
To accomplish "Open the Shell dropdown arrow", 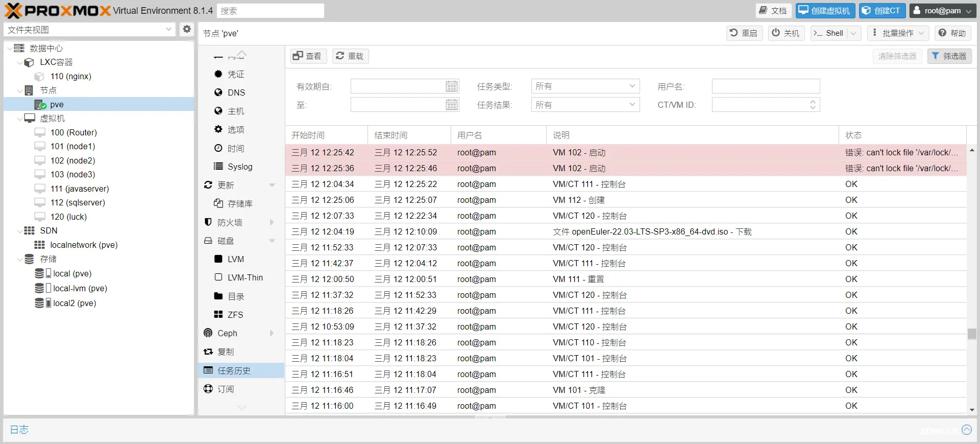I will pos(853,33).
